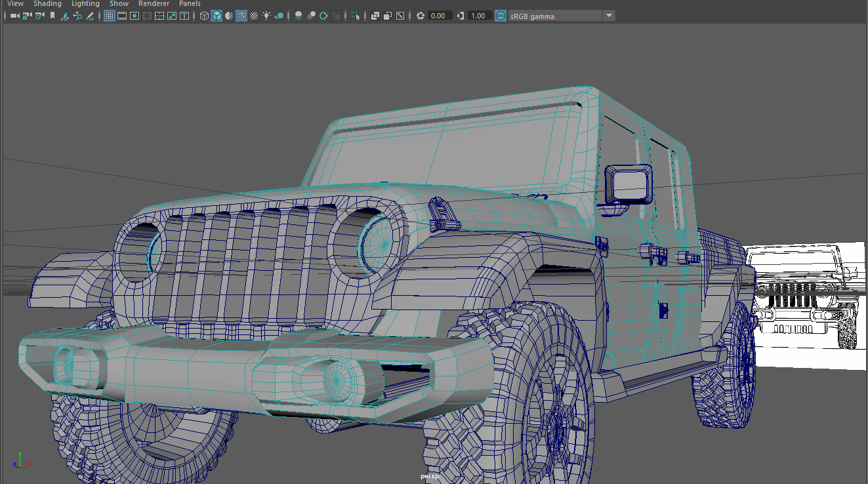The image size is (868, 484).
Task: Click the X-Ray Active Components icon
Action: [x=388, y=16]
